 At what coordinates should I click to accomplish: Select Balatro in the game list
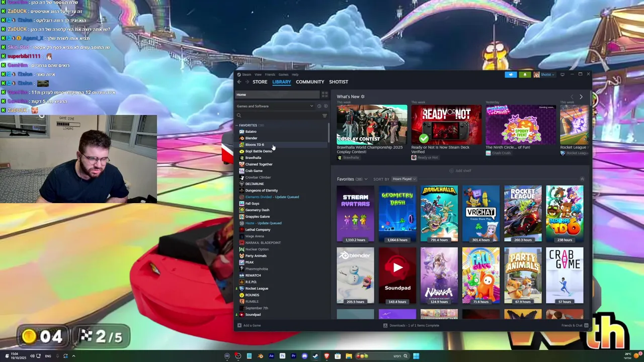[x=251, y=132]
